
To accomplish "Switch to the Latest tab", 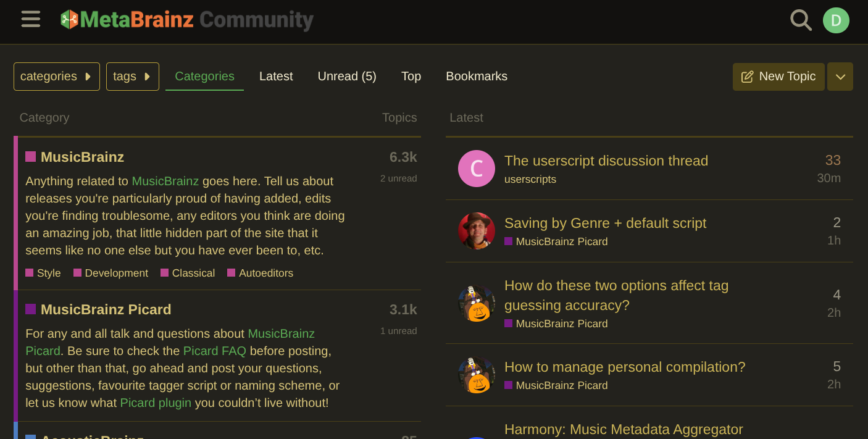I will [x=276, y=77].
